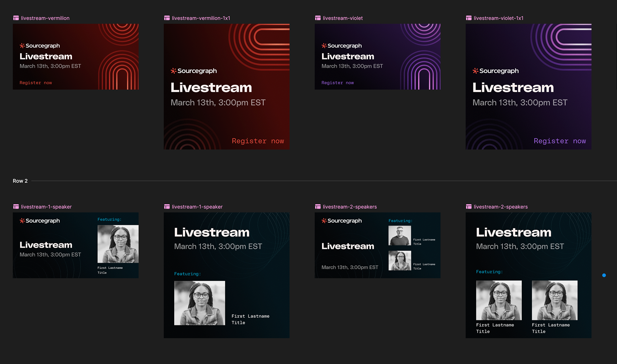Click Register now in small violet banner
This screenshot has height=364, width=617.
click(337, 83)
